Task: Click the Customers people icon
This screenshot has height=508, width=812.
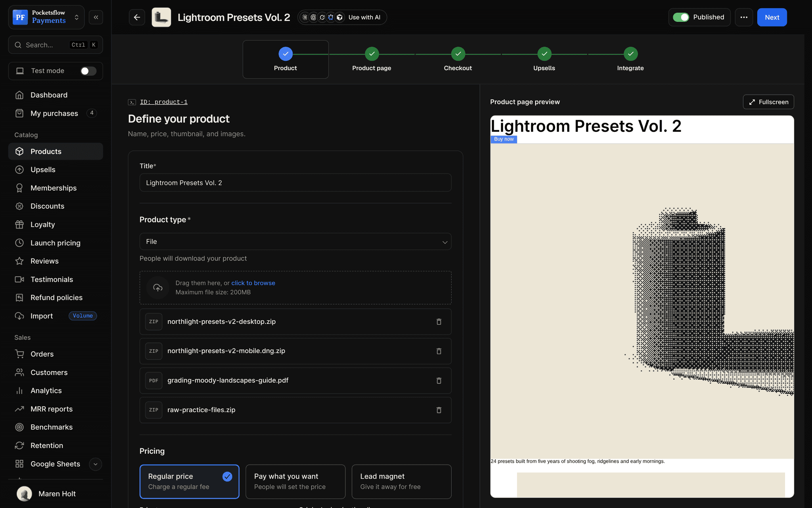Action: (x=19, y=372)
